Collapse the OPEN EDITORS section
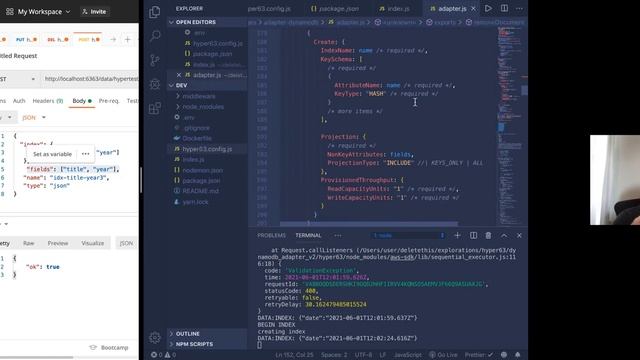The height and width of the screenshot is (360, 640). click(207, 22)
